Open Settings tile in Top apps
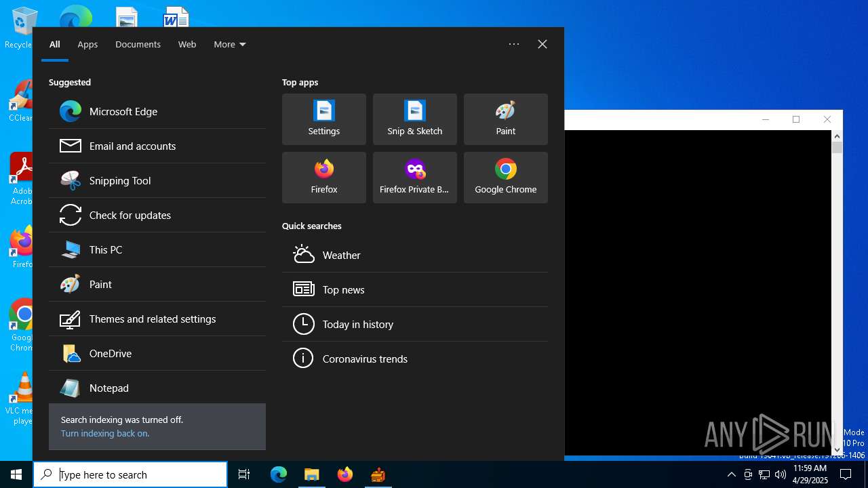This screenshot has height=488, width=868. (324, 119)
